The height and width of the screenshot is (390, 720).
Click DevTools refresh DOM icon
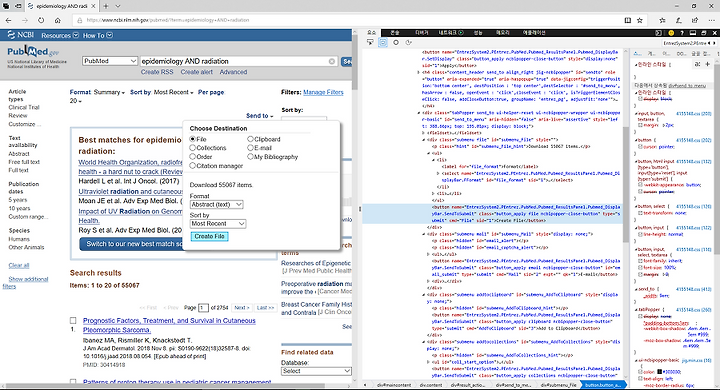[x=409, y=42]
